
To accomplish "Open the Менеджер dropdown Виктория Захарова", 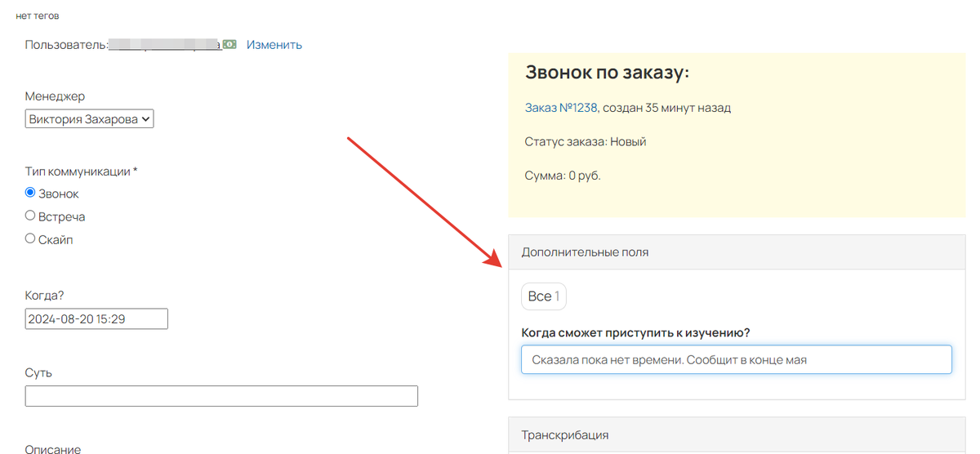I will coord(90,119).
